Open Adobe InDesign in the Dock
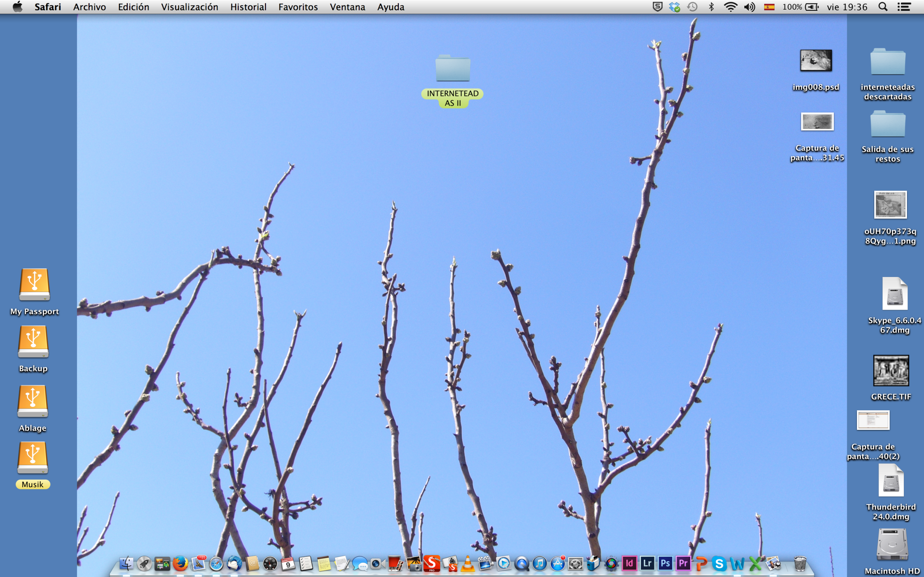 click(629, 563)
